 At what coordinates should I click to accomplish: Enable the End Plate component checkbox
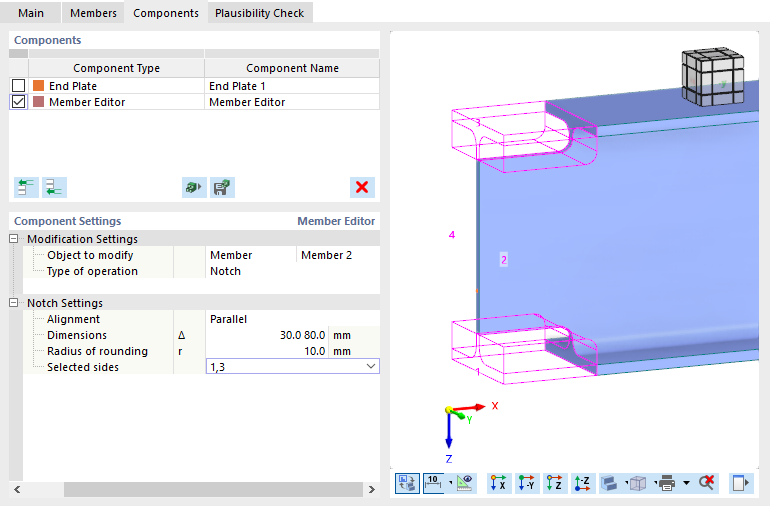pyautogui.click(x=19, y=85)
